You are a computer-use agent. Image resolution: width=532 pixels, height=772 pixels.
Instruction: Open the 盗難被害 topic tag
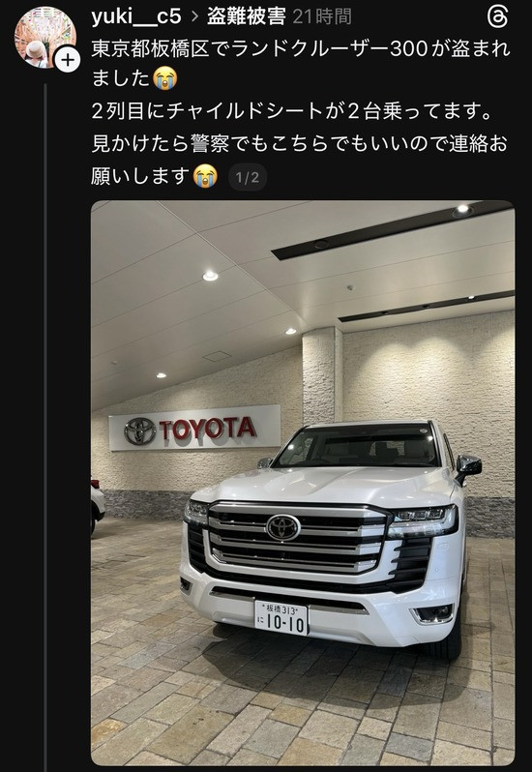coord(247,16)
